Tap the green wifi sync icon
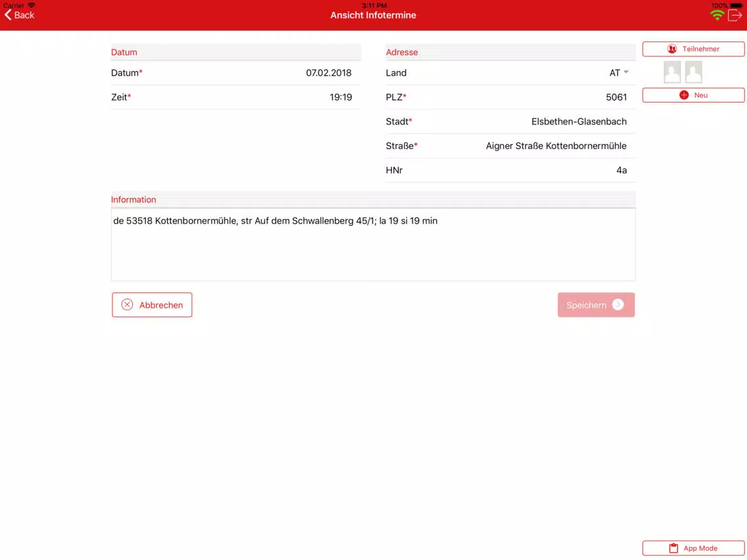 point(717,16)
